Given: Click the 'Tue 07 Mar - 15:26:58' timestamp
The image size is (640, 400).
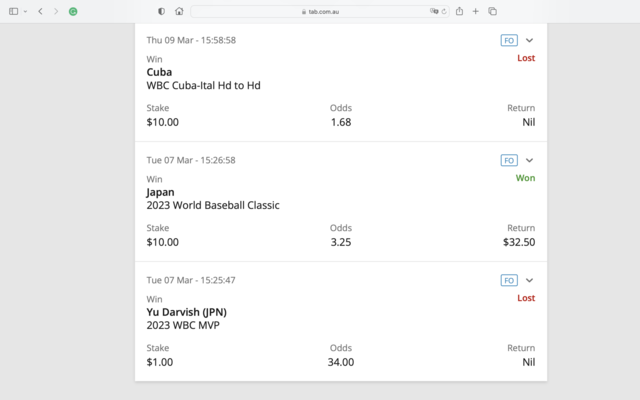Looking at the screenshot, I should click(x=191, y=160).
